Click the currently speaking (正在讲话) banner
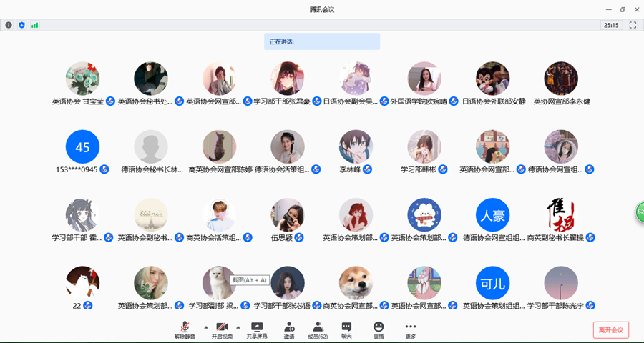644x343 pixels. 322,41
